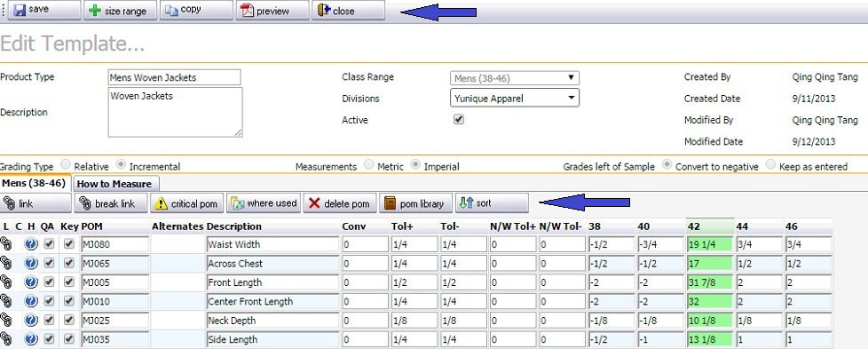Open help icon for Neck Depth
The image size is (868, 349).
[x=31, y=321]
